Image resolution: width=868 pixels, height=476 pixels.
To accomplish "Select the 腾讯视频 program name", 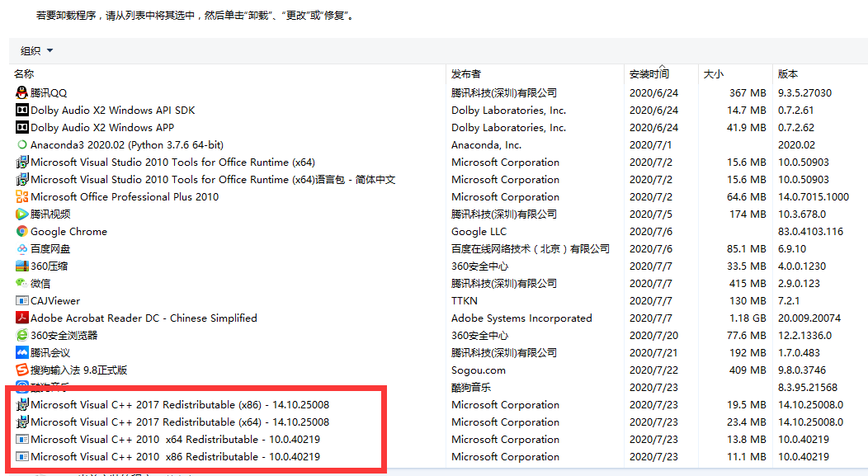I will pos(50,214).
